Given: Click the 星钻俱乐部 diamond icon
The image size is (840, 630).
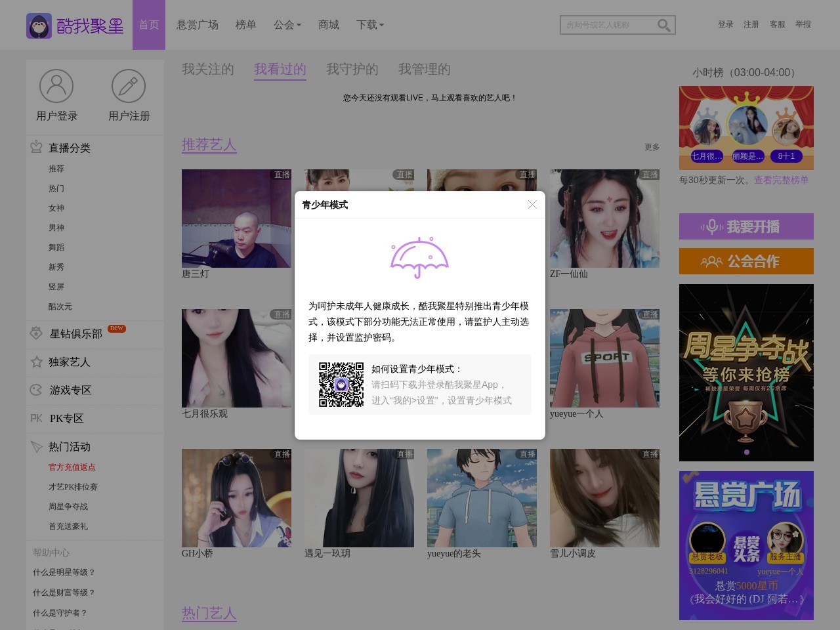Looking at the screenshot, I should coord(36,334).
